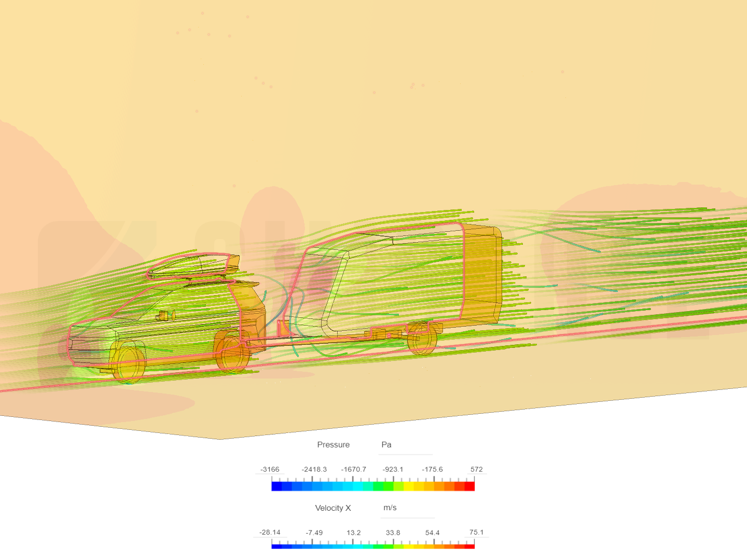The height and width of the screenshot is (560, 747).
Task: Select the rear face of the trailer
Action: (482, 275)
